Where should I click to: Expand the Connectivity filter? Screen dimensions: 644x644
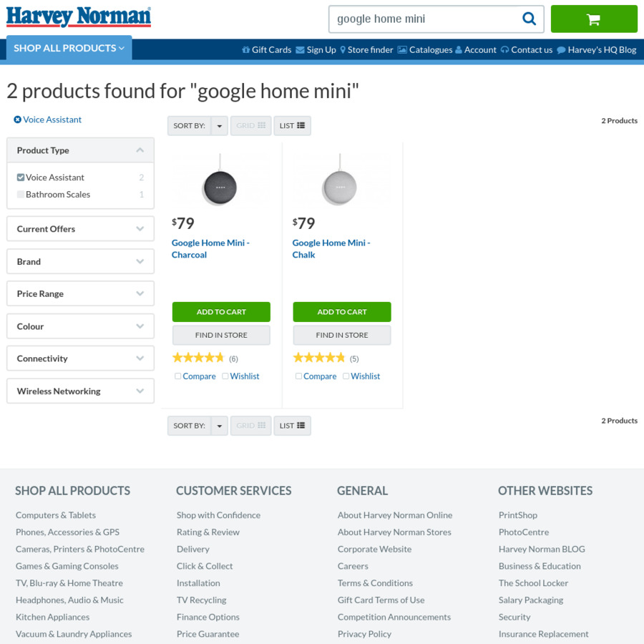tap(80, 358)
